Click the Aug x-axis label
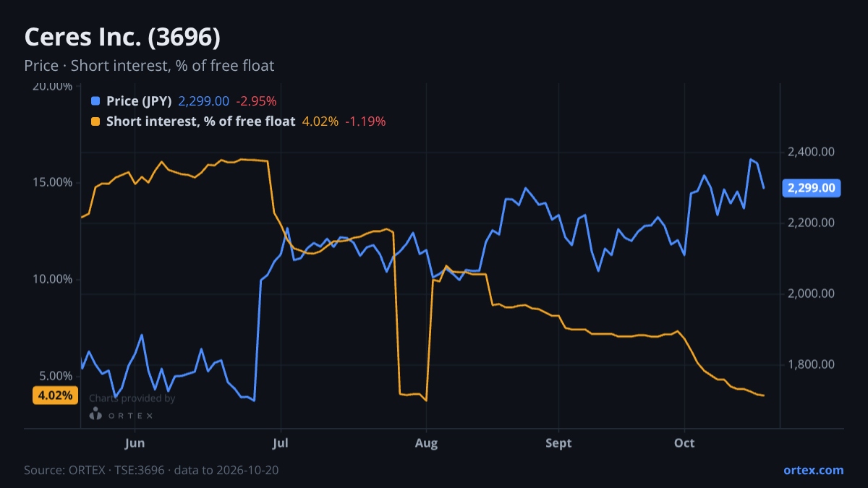Screen dimensions: 868x488 pyautogui.click(x=426, y=442)
